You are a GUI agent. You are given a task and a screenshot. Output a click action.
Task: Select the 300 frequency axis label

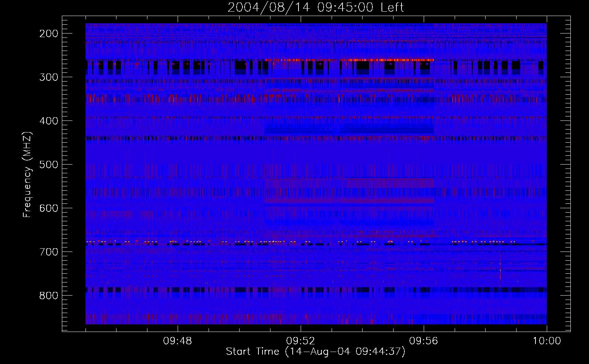pos(49,77)
